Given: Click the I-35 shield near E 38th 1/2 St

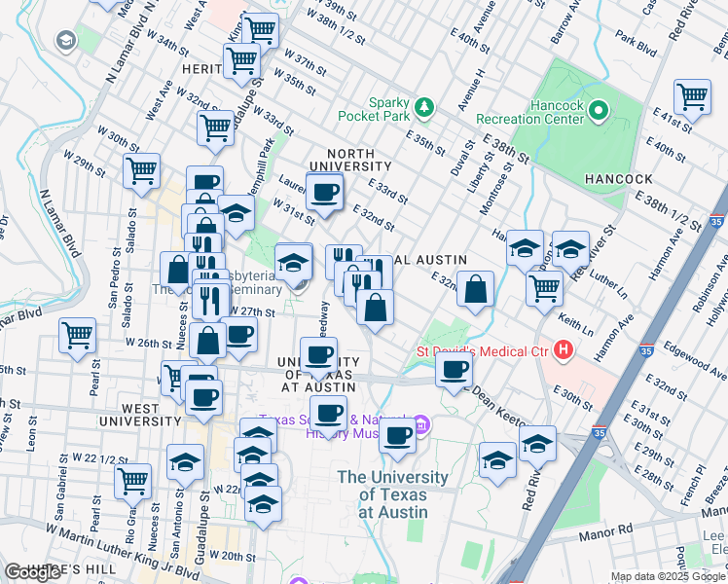Looking at the screenshot, I should pyautogui.click(x=718, y=222).
